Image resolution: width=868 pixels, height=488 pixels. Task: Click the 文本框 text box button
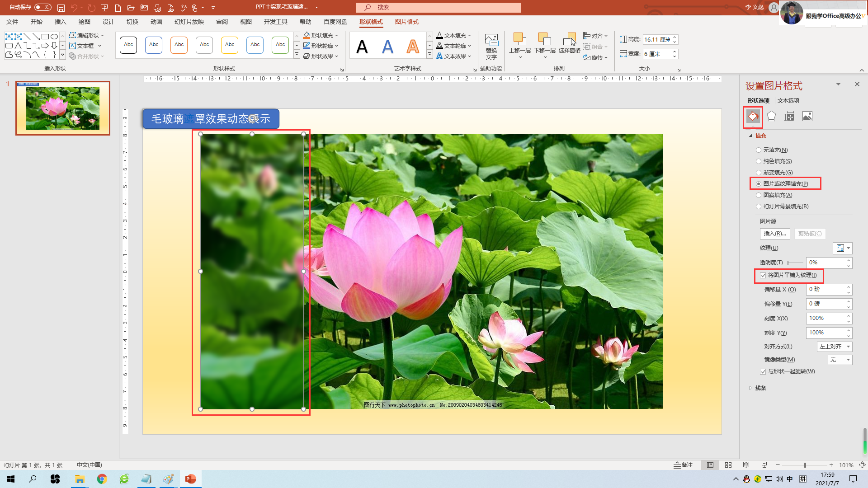click(85, 46)
